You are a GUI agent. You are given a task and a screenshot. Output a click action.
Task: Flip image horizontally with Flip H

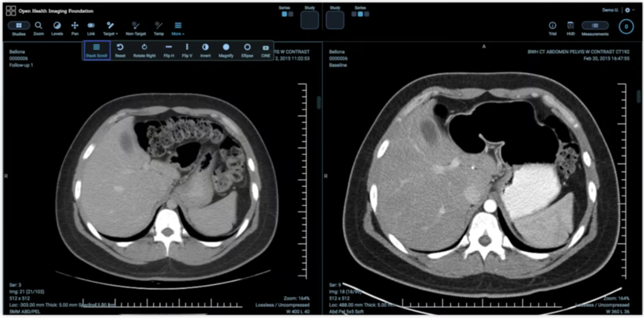click(x=169, y=50)
